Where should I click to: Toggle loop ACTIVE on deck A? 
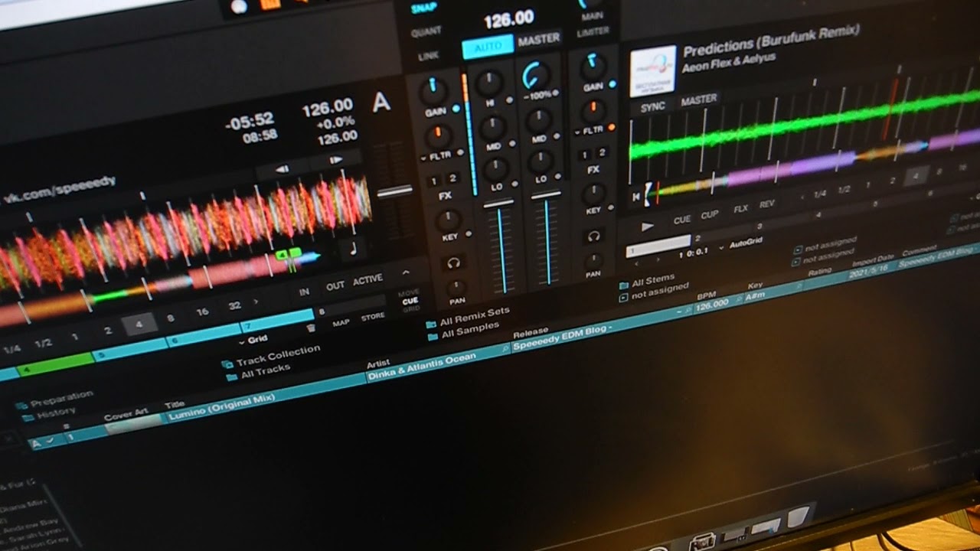(367, 281)
